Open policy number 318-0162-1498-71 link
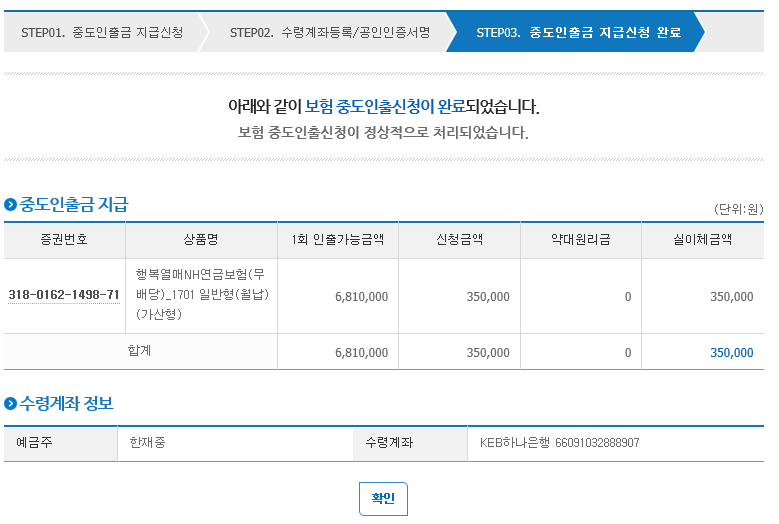Image resolution: width=779 pixels, height=524 pixels. coord(64,295)
